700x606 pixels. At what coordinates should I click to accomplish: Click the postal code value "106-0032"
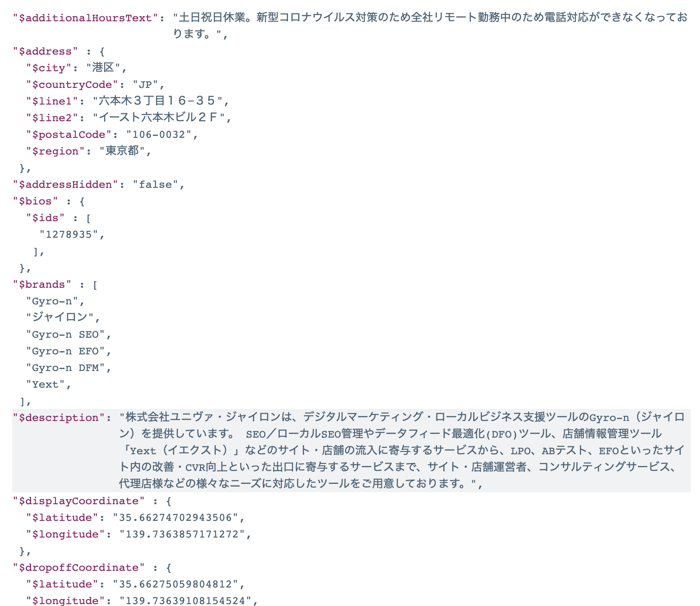(x=159, y=135)
